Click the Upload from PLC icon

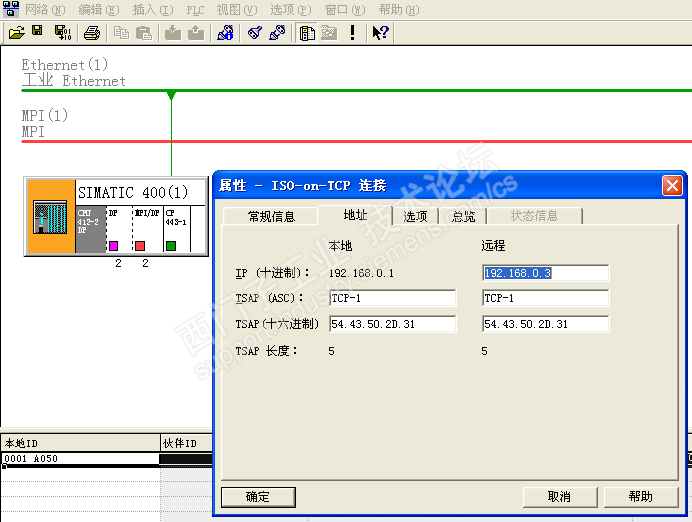[196, 33]
